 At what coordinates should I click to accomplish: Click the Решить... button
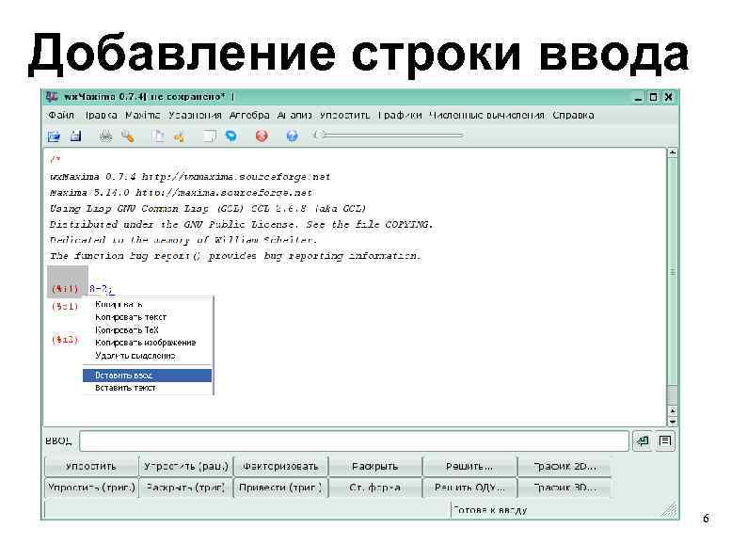coord(469,467)
